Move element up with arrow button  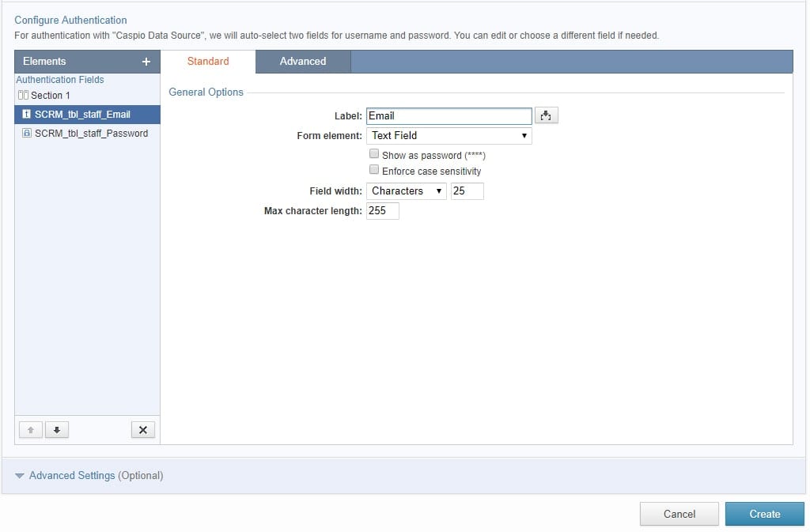(x=30, y=430)
